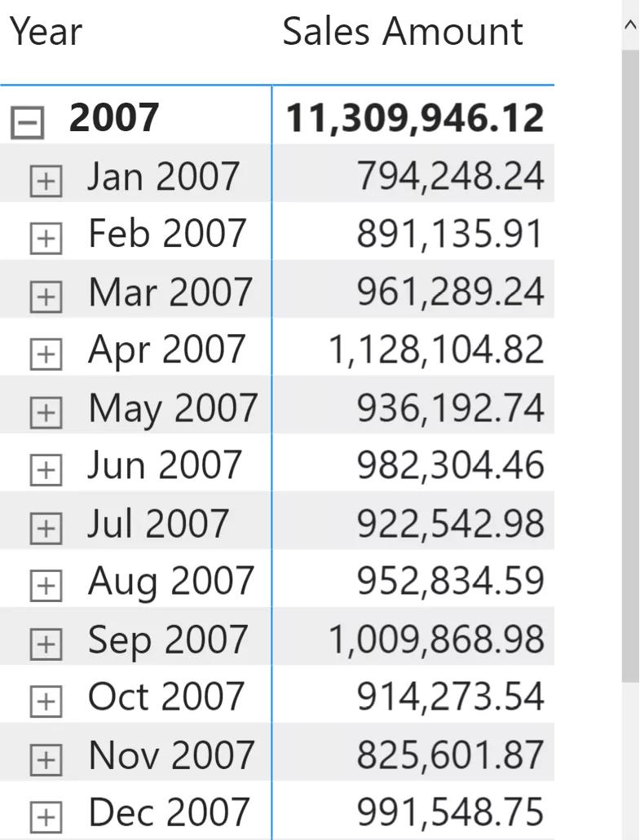Expand the Aug 2007 row

click(x=46, y=586)
